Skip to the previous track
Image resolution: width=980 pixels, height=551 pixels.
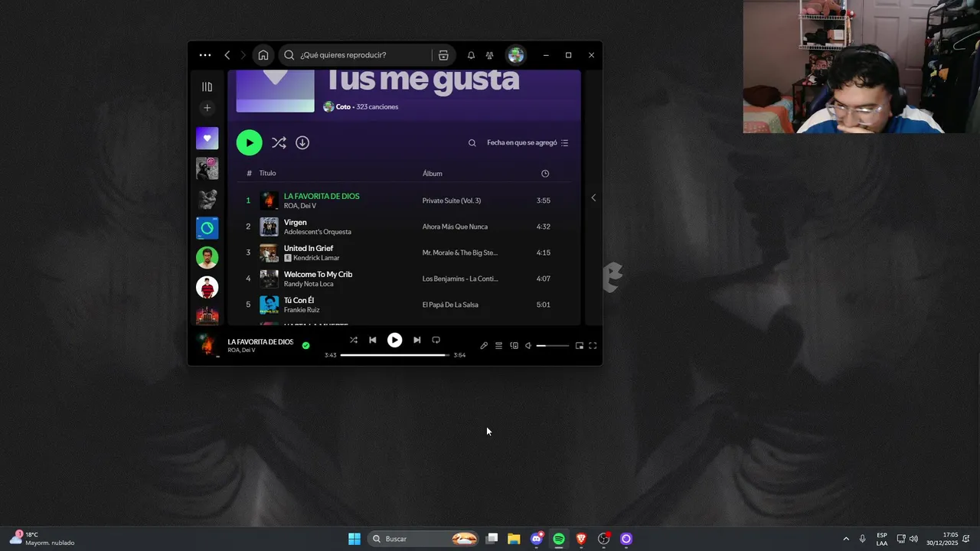(x=373, y=340)
